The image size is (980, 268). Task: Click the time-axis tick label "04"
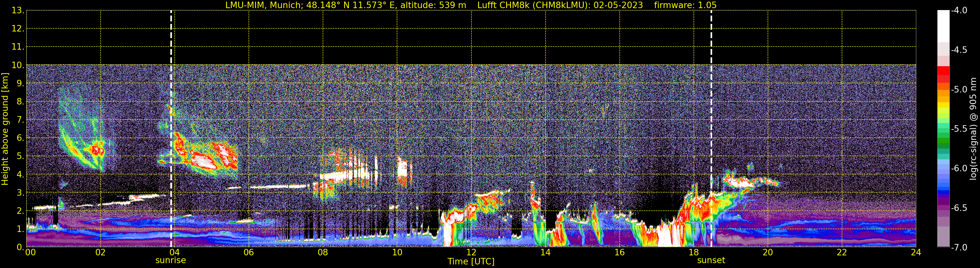(x=174, y=253)
